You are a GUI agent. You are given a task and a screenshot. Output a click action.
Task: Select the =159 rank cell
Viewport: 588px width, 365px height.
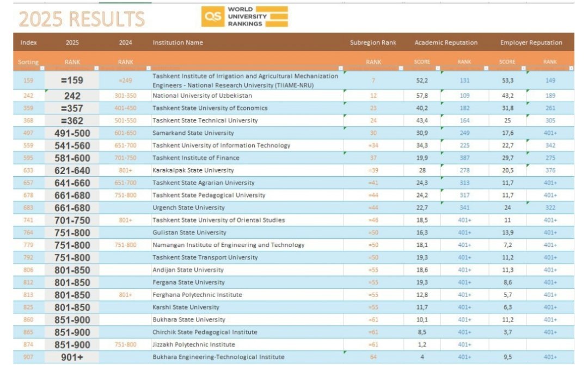[x=72, y=81]
